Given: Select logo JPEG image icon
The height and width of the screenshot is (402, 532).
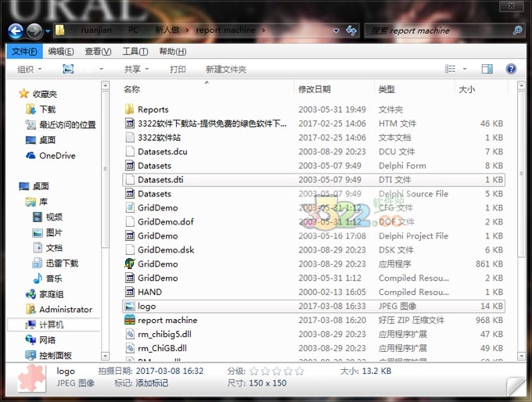Looking at the screenshot, I should (x=130, y=306).
